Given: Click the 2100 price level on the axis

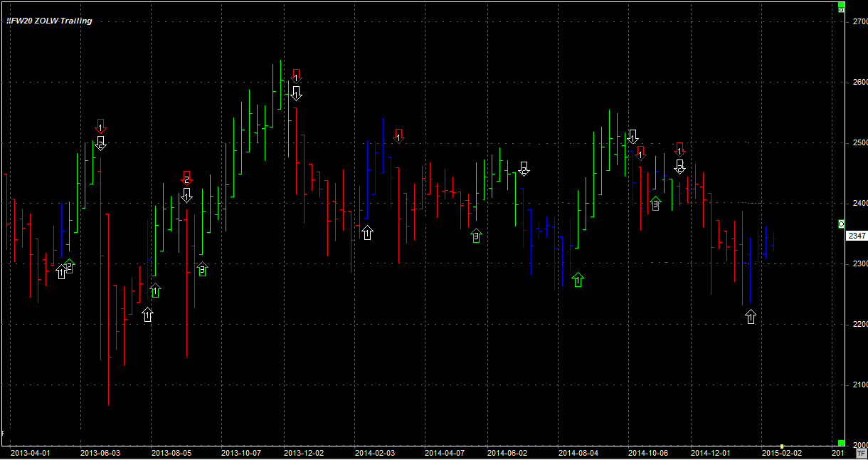Looking at the screenshot, I should [858, 385].
